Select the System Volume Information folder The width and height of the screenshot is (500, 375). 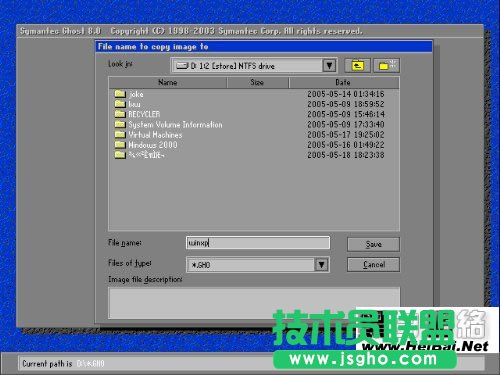coord(169,124)
